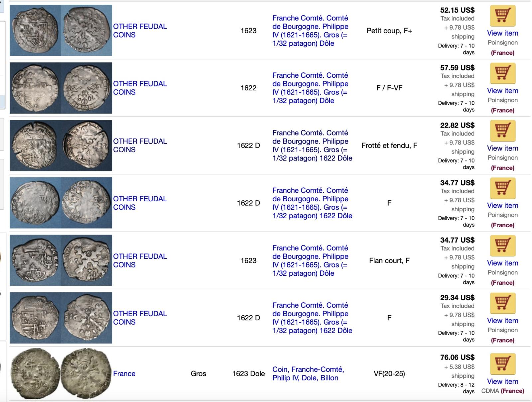
Task: Open the Gros title link for the Frotté et fendu coin
Action: 312,146
